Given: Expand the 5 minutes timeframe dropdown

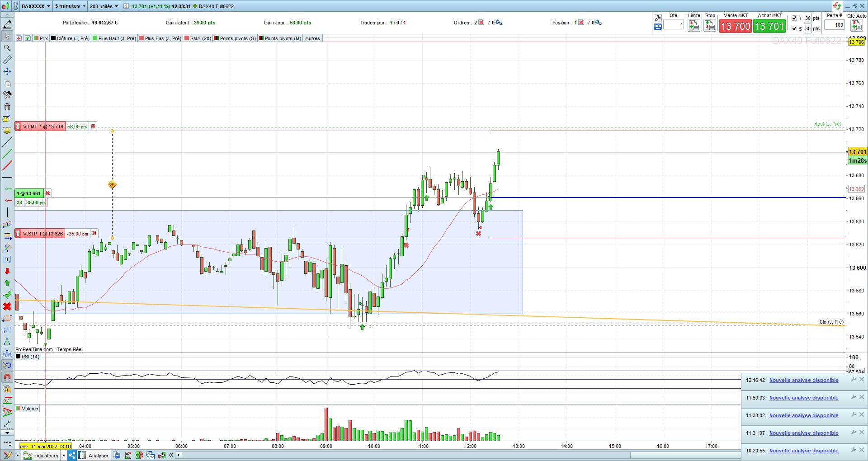Looking at the screenshot, I should pos(70,6).
